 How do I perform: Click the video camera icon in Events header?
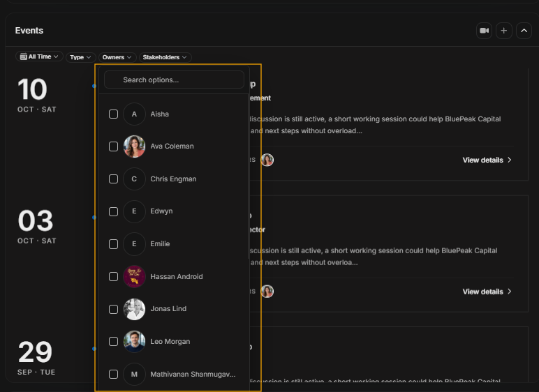484,31
